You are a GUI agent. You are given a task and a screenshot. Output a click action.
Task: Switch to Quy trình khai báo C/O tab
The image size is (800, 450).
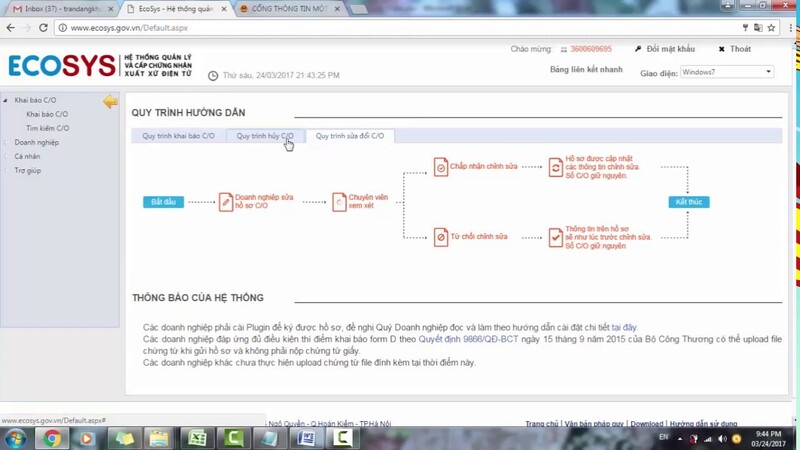(178, 136)
